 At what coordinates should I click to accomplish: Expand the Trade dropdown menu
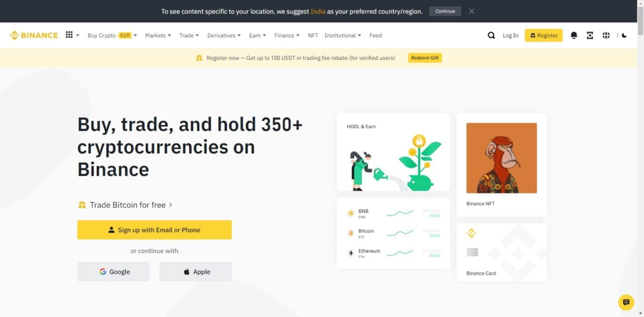click(189, 35)
